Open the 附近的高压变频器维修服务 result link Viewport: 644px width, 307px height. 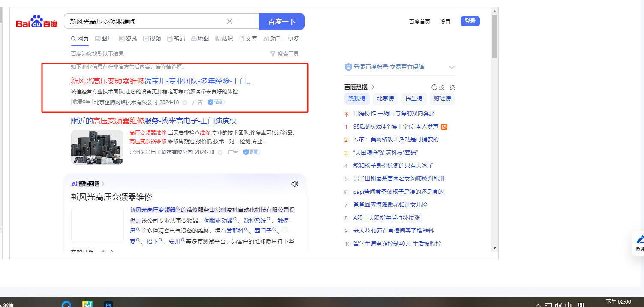point(154,121)
